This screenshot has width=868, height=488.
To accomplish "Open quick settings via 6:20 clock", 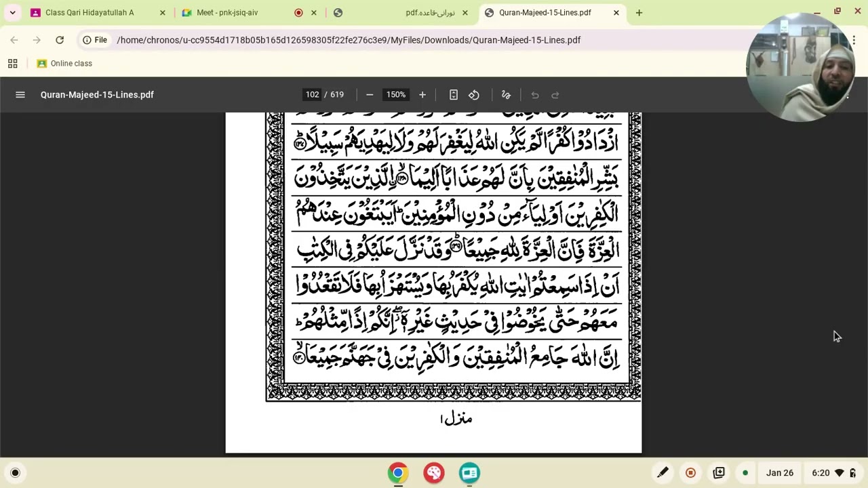I will coord(820,473).
